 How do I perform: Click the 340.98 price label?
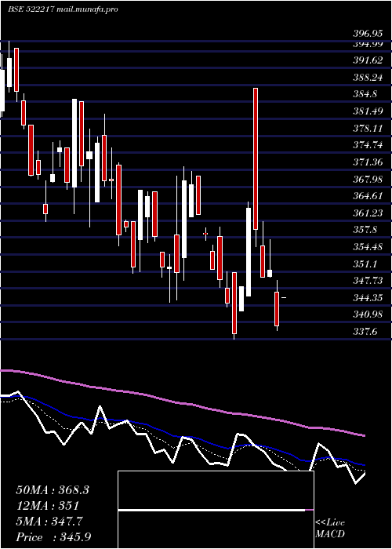click(x=368, y=314)
